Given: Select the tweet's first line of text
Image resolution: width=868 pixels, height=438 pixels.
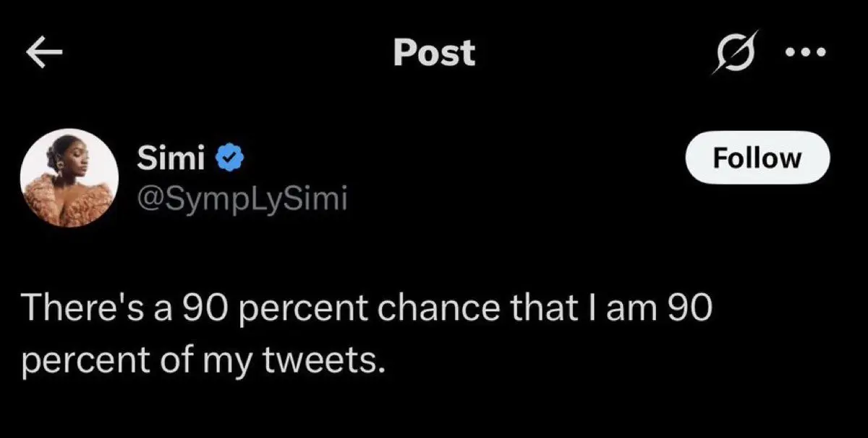Looking at the screenshot, I should click(367, 311).
